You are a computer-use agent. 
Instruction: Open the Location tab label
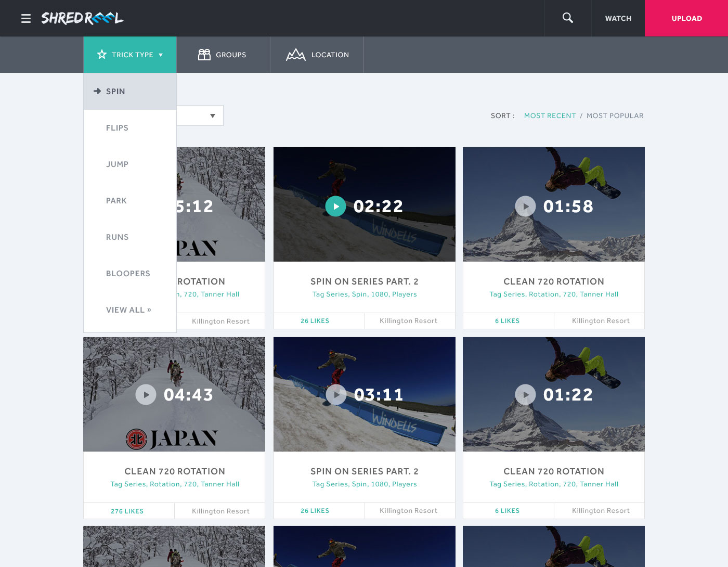[330, 55]
